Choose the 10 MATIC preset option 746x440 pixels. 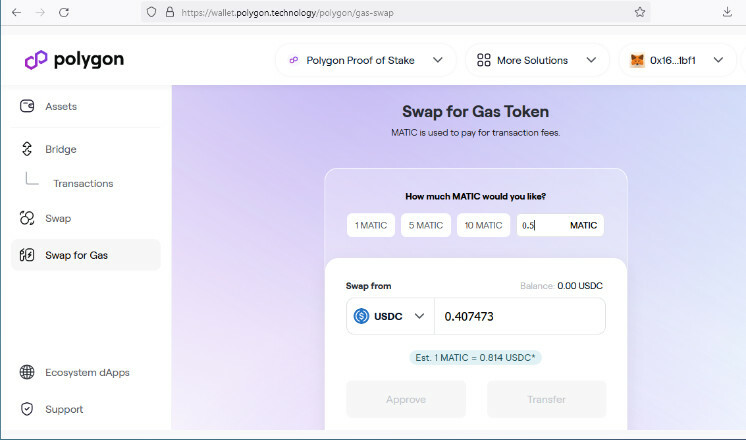click(x=483, y=226)
